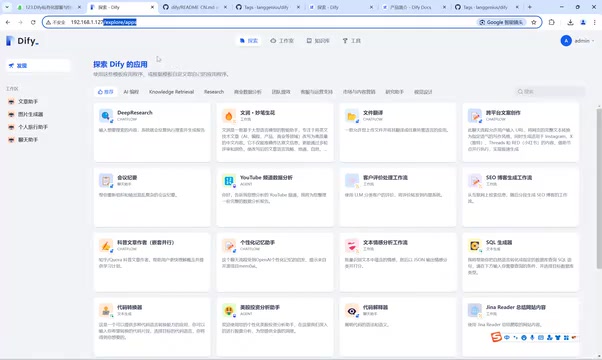Click the 个性化记忆助手 app icon

(229, 245)
